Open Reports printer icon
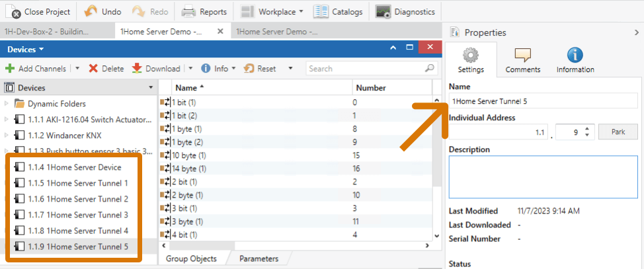 click(x=188, y=11)
